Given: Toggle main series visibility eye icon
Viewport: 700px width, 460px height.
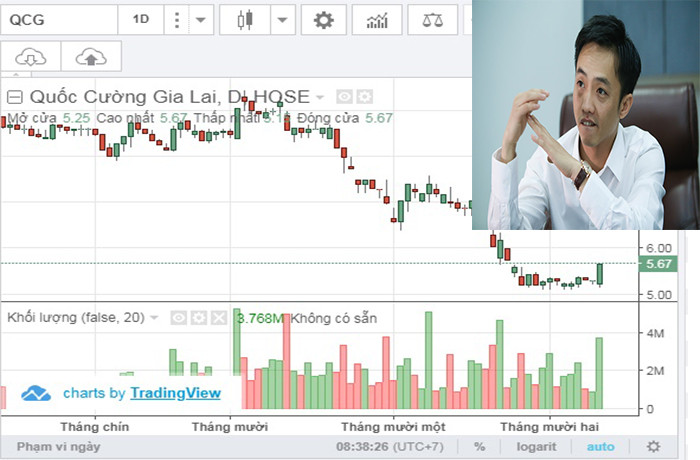Looking at the screenshot, I should tap(345, 96).
